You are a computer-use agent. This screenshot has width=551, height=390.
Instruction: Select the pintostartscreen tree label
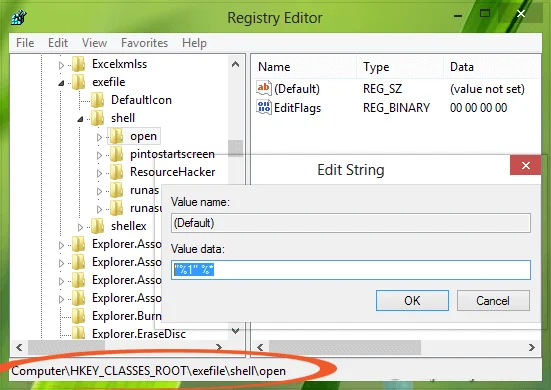click(172, 154)
